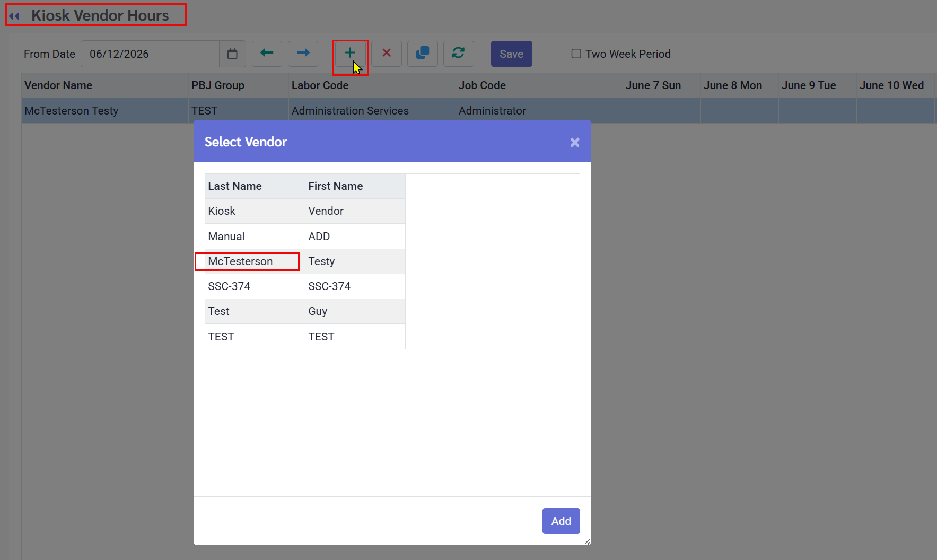937x560 pixels.
Task: Click the Job Code column header
Action: [539, 85]
